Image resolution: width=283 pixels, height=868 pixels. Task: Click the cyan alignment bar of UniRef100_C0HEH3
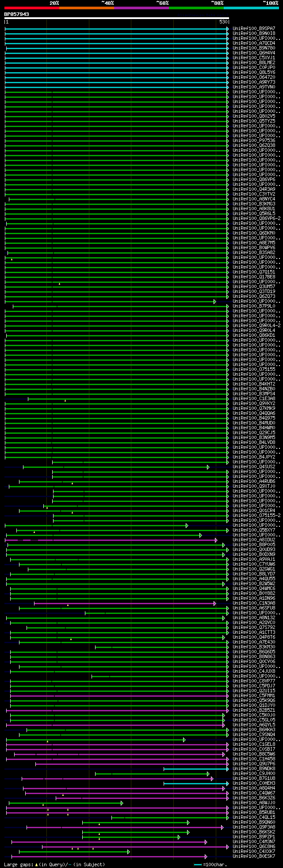click(196, 783)
